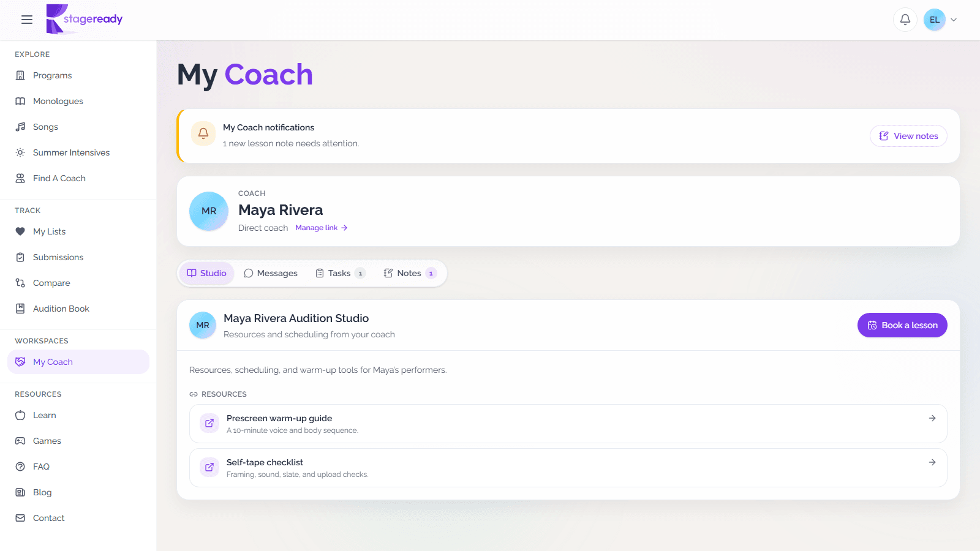
Task: Click the Learn apple icon
Action: pyautogui.click(x=20, y=415)
